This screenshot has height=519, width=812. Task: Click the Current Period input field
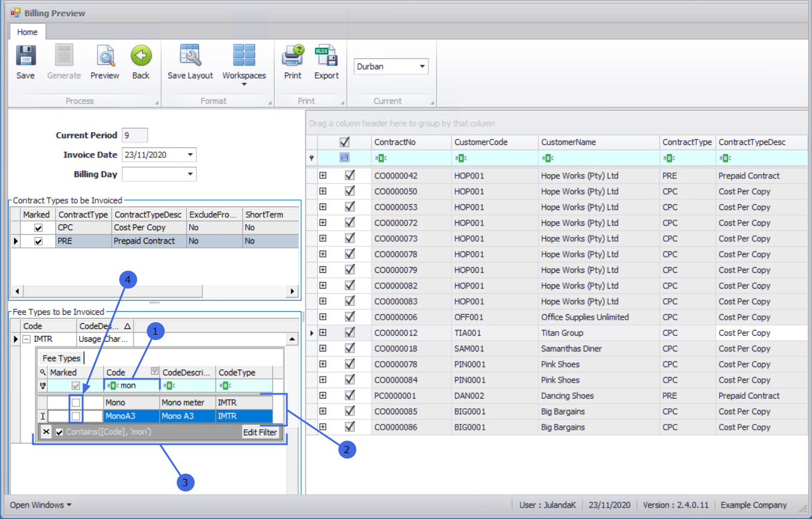coord(135,135)
